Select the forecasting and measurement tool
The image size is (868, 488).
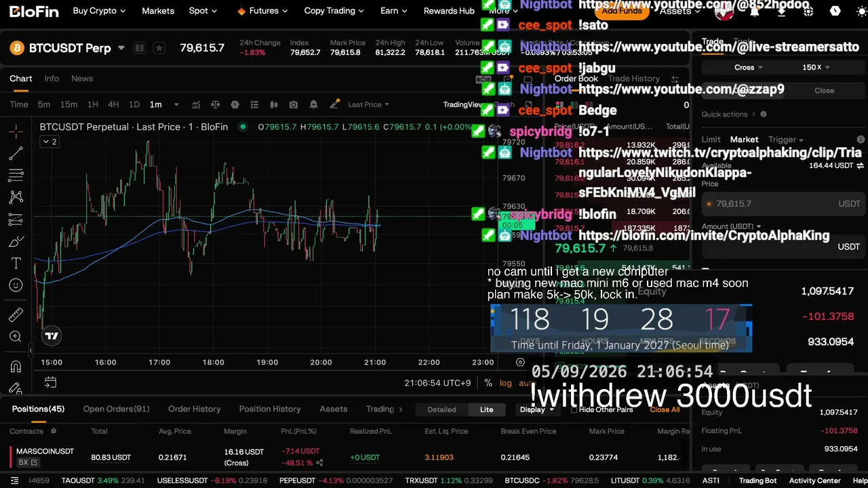click(16, 220)
